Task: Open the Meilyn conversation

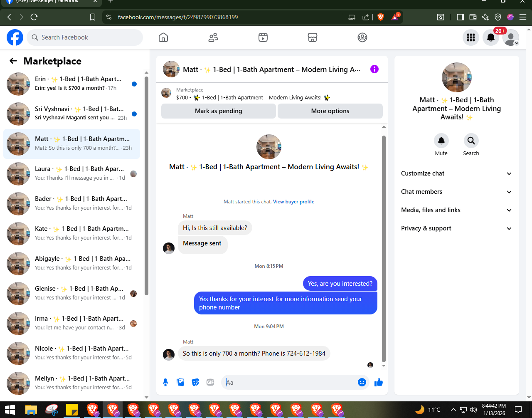Action: 71,383
